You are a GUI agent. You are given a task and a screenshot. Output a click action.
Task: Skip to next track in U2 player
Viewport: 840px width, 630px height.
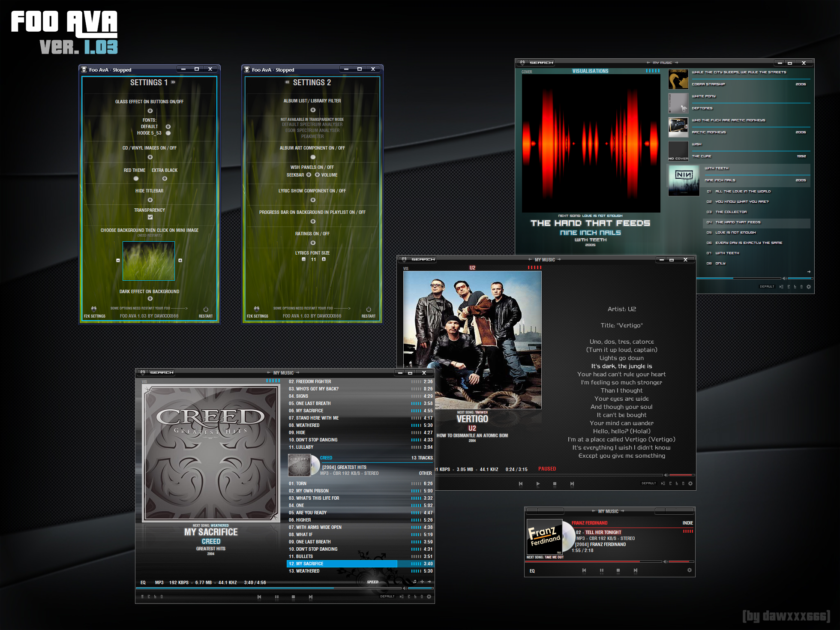pyautogui.click(x=572, y=484)
